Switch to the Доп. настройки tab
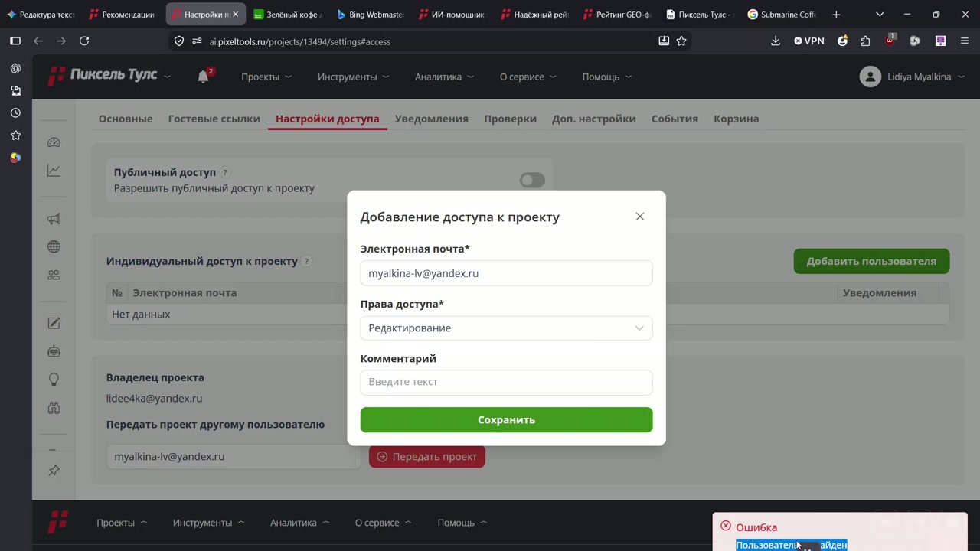This screenshot has height=551, width=980. click(594, 119)
